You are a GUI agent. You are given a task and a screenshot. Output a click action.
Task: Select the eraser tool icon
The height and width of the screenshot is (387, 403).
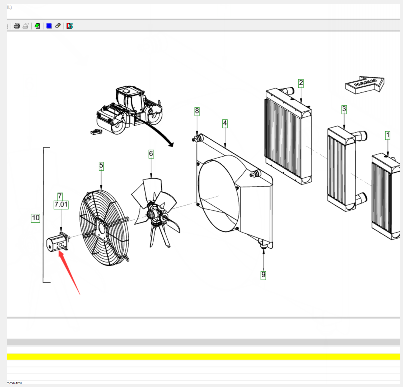(x=58, y=26)
